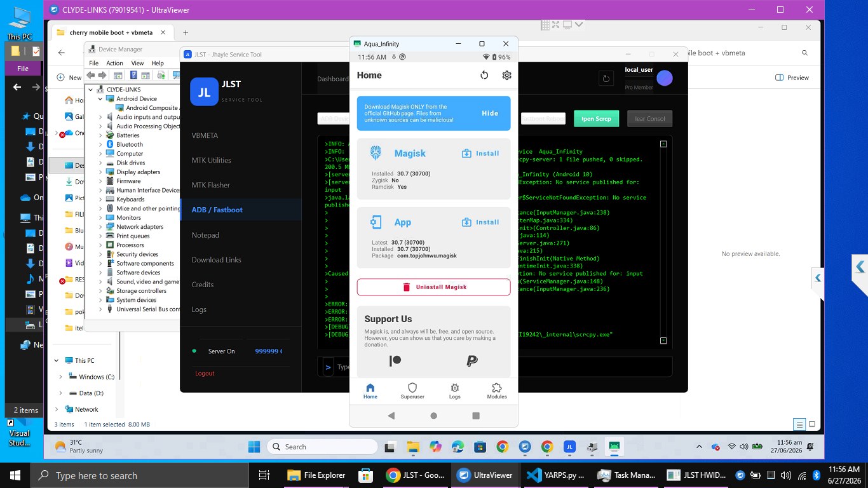868x488 pixels.
Task: Switch to YARPS.py VS Code taskbar button
Action: coord(556,475)
